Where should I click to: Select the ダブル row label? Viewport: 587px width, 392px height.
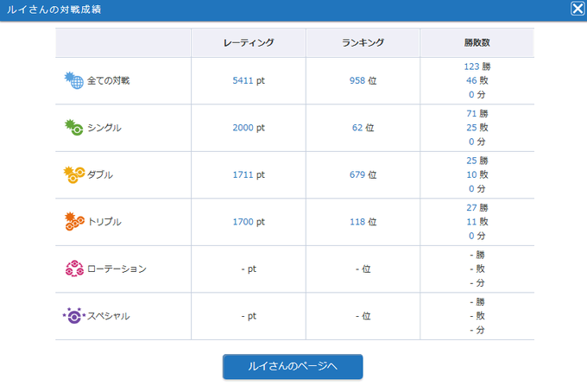100,175
